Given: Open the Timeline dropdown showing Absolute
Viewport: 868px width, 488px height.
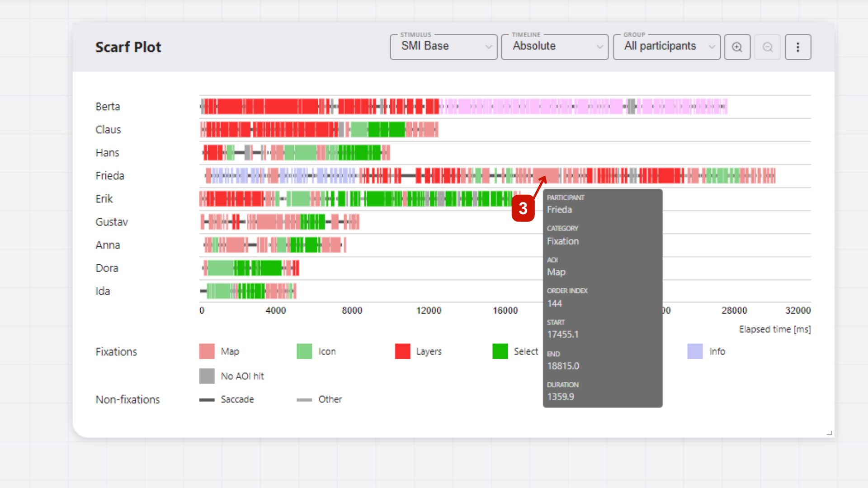Looking at the screenshot, I should [x=554, y=47].
